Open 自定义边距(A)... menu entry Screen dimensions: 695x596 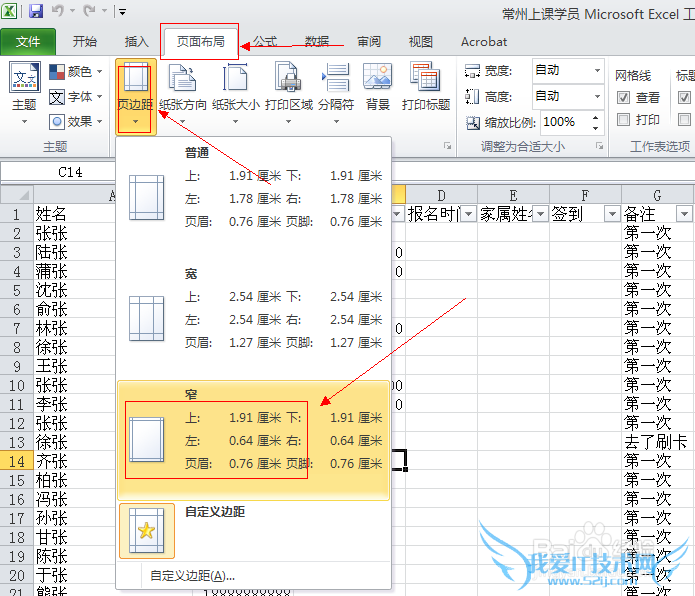point(254,575)
